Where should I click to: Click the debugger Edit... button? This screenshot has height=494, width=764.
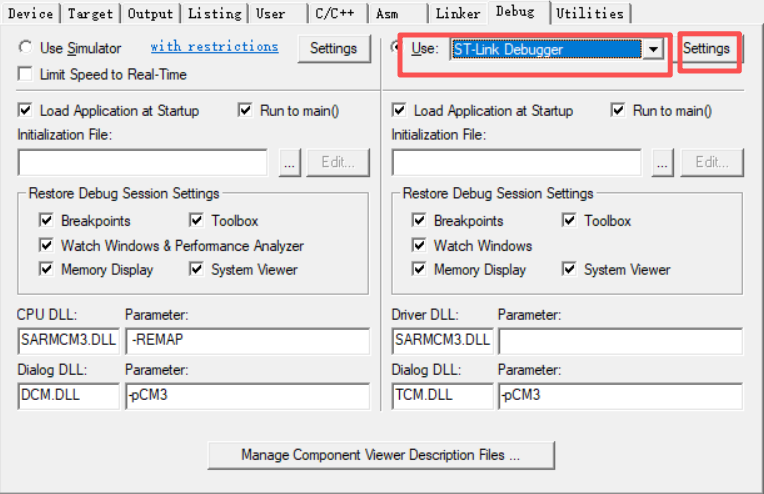pos(712,162)
